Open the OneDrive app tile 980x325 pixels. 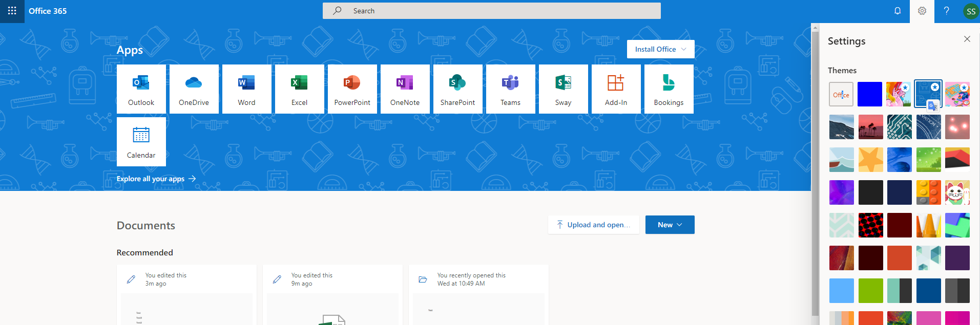pos(194,89)
